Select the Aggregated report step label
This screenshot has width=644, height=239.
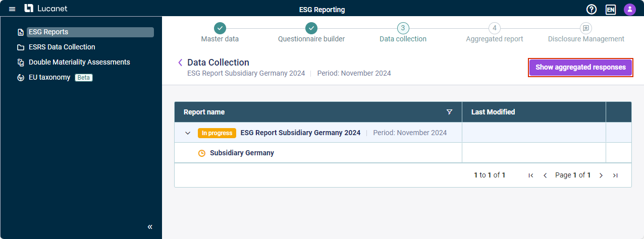pyautogui.click(x=495, y=39)
